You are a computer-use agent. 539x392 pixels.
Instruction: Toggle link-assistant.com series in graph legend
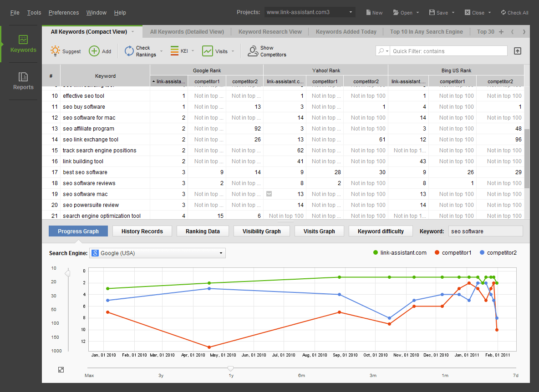400,253
